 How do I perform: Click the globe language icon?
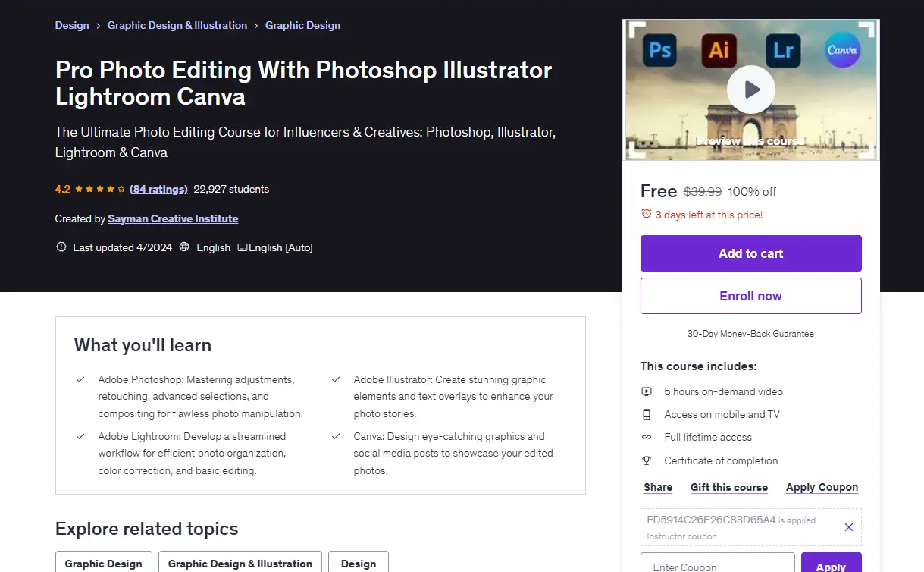tap(184, 247)
